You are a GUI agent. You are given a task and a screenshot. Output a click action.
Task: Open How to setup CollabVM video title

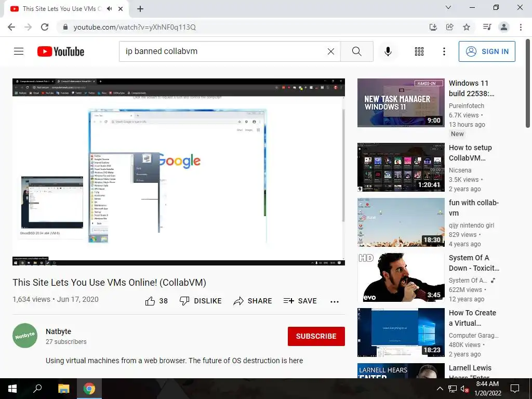click(x=470, y=153)
